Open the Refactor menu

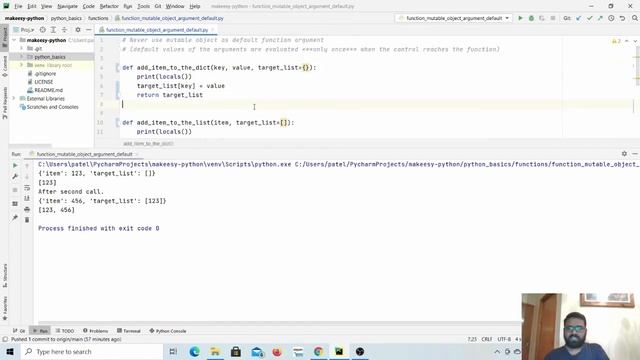coord(109,7)
